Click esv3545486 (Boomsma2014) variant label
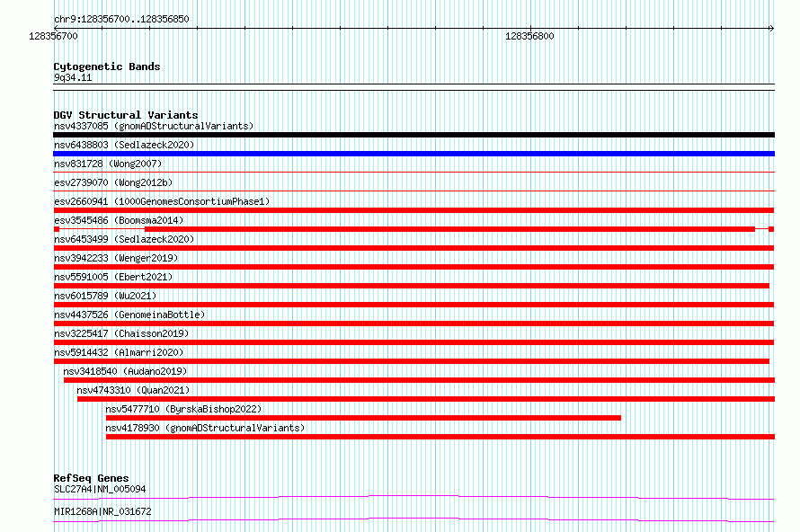800x532 pixels. [119, 220]
